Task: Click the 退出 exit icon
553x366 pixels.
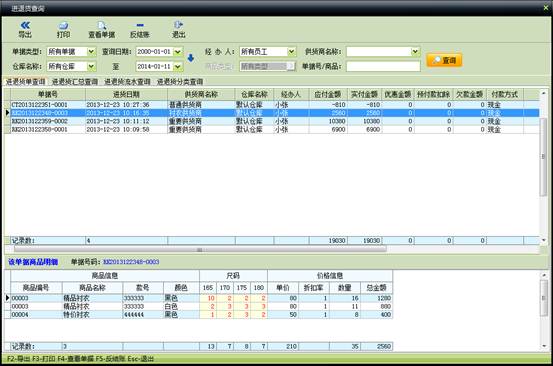Action: pos(178,30)
